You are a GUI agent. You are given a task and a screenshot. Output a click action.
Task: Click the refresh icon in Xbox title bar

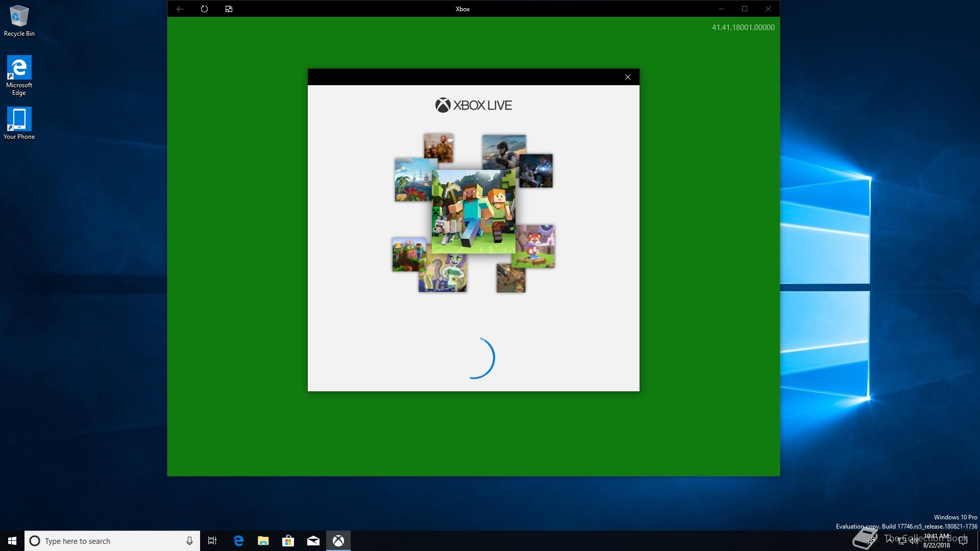[x=204, y=9]
